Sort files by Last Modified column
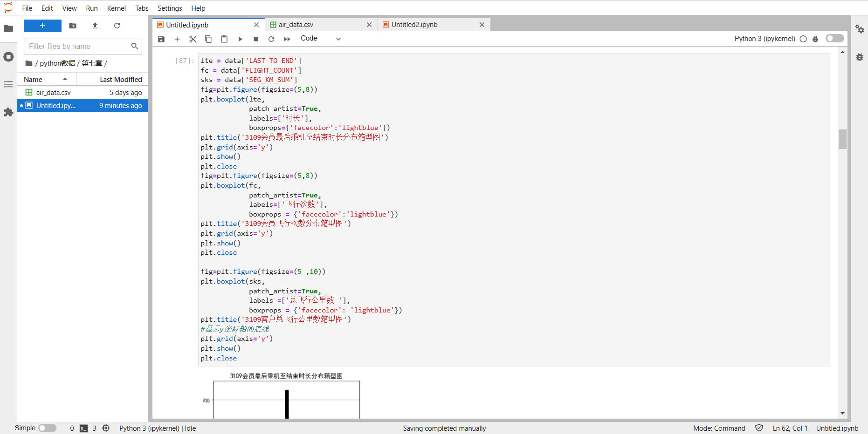 [x=112, y=79]
